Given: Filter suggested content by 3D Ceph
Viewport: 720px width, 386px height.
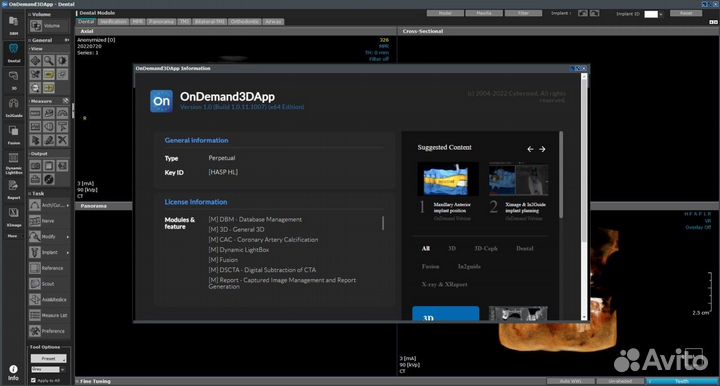Looking at the screenshot, I should (x=486, y=248).
